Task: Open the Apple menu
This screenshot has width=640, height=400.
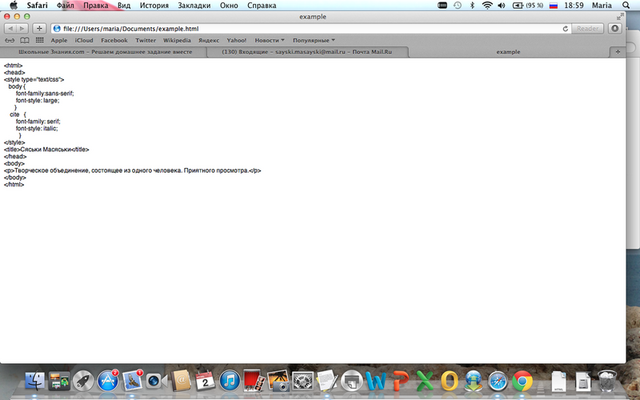Action: (x=13, y=5)
